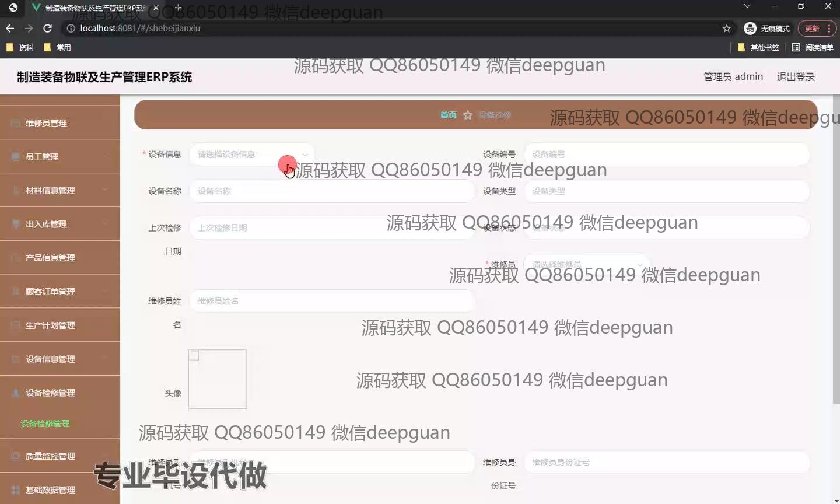
Task: Click the bookmark star in address bar
Action: pyautogui.click(x=726, y=28)
